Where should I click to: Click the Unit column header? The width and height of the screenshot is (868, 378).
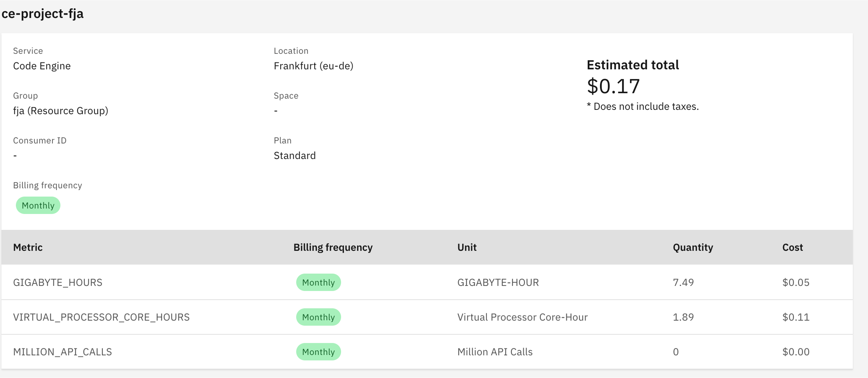click(467, 247)
